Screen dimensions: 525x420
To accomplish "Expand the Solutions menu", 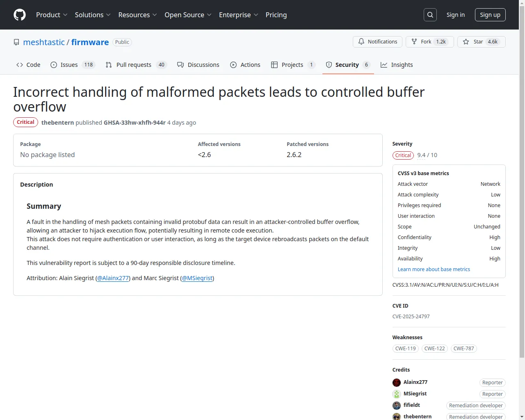I will 93,15.
